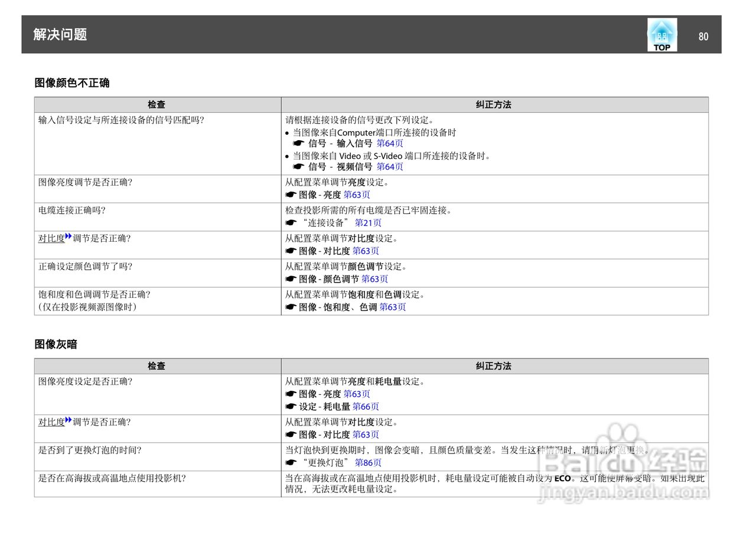Click 纠正方法 column header in 图像颜色不正确 table
The height and width of the screenshot is (535, 756).
pos(494,105)
